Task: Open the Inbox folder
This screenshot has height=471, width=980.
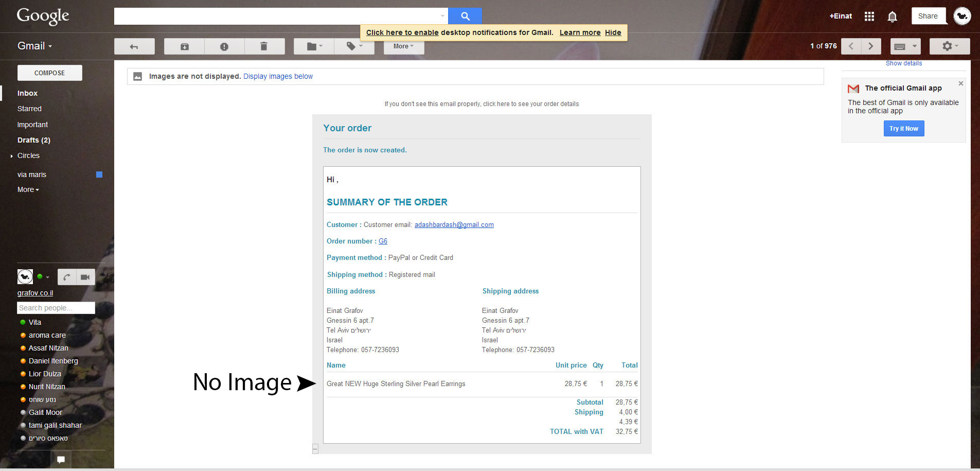Action: [x=27, y=93]
